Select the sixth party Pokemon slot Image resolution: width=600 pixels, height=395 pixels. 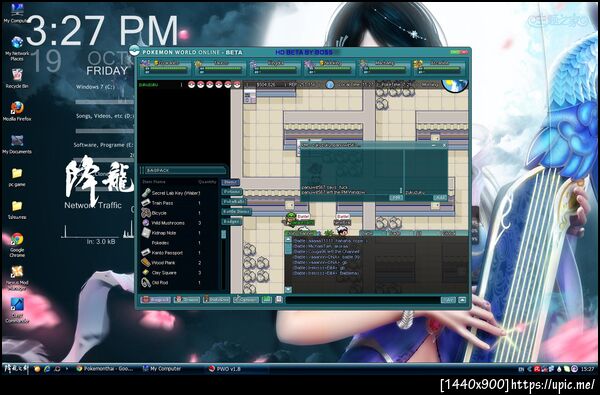(439, 67)
